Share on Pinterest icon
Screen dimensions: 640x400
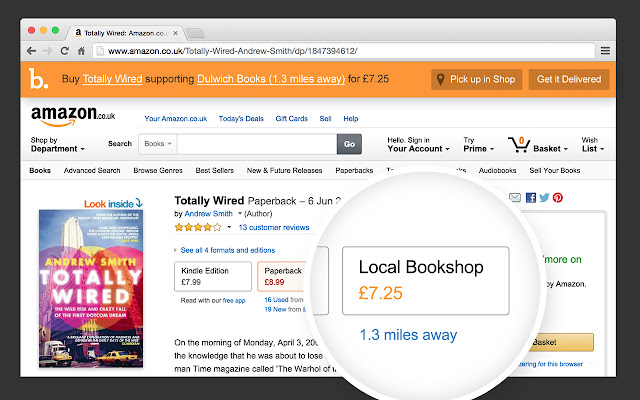point(558,198)
